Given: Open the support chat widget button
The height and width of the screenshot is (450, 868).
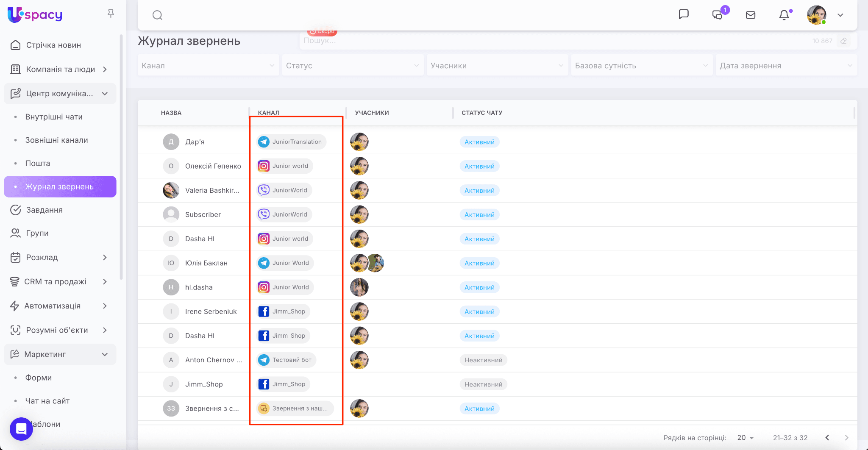Looking at the screenshot, I should pyautogui.click(x=21, y=429).
